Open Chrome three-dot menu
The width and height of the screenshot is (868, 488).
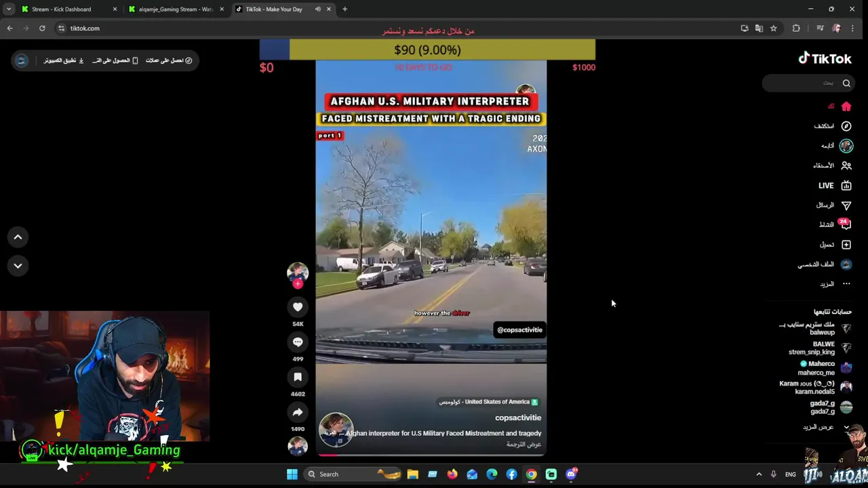pos(852,28)
